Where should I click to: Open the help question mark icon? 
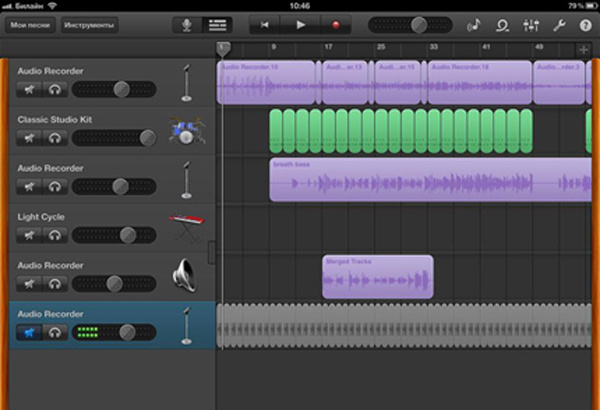click(x=585, y=26)
